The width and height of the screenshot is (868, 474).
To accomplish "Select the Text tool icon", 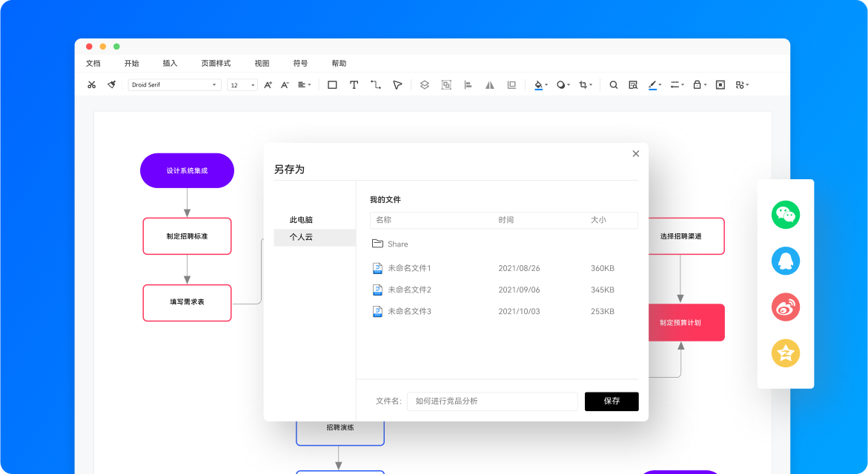I will 354,84.
